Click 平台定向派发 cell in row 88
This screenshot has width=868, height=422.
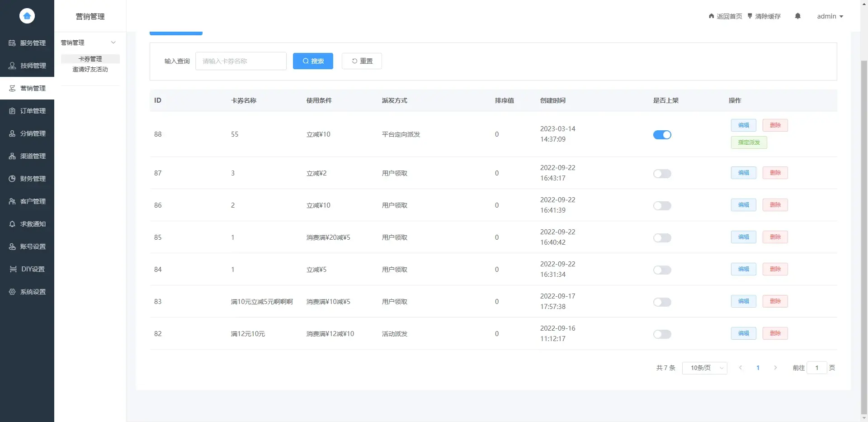[x=401, y=134]
